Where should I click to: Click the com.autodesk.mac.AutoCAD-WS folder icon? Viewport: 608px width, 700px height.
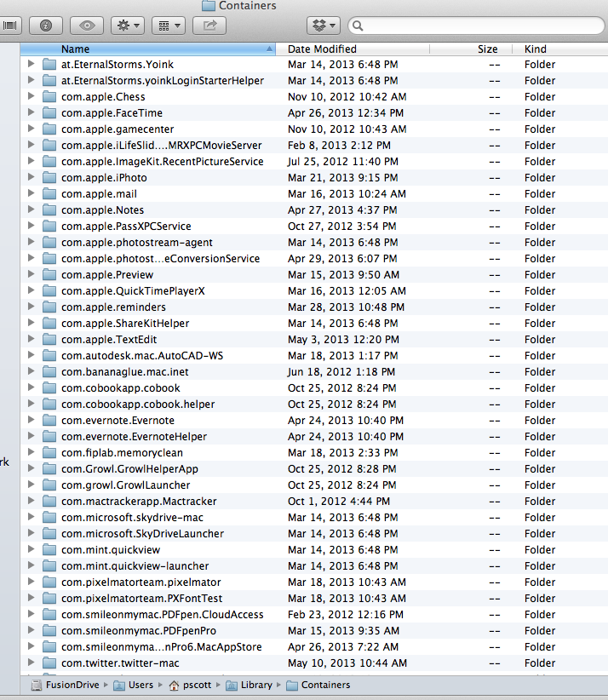49,356
